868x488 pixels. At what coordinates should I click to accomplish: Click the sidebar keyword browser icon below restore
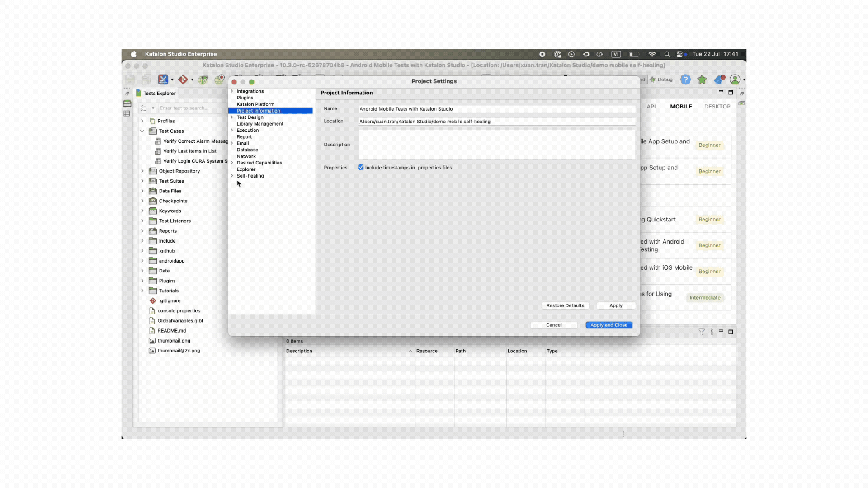127,103
